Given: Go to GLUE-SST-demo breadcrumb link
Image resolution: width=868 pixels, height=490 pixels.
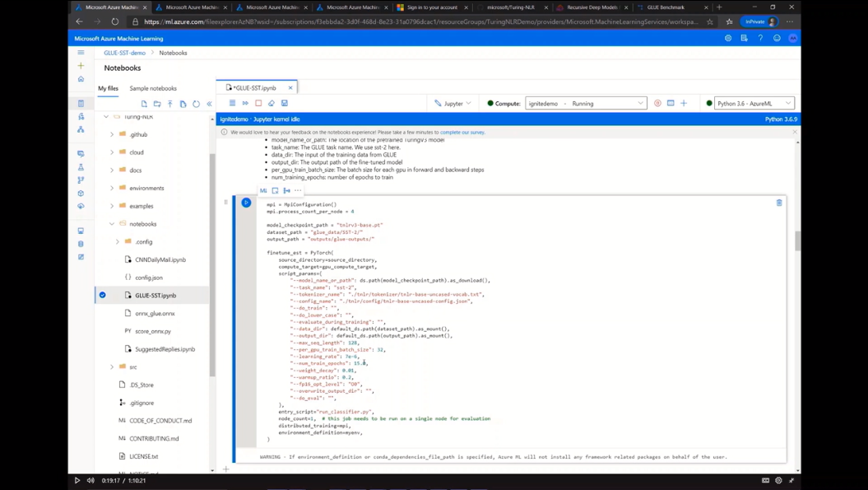Looking at the screenshot, I should click(x=124, y=53).
